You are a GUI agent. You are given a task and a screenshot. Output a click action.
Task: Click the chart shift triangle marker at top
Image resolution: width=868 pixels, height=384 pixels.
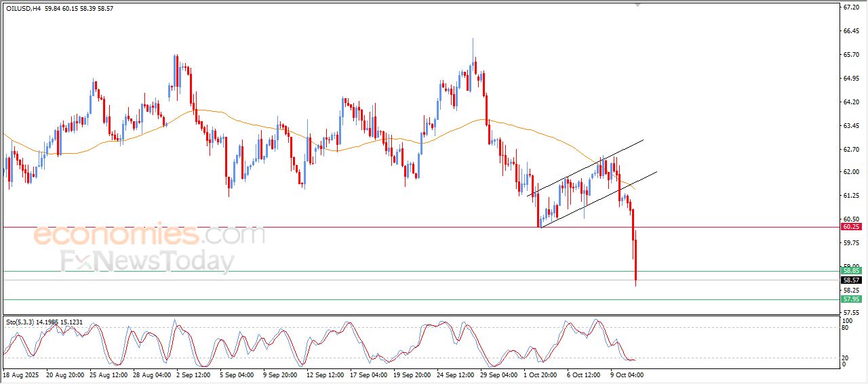[x=637, y=5]
